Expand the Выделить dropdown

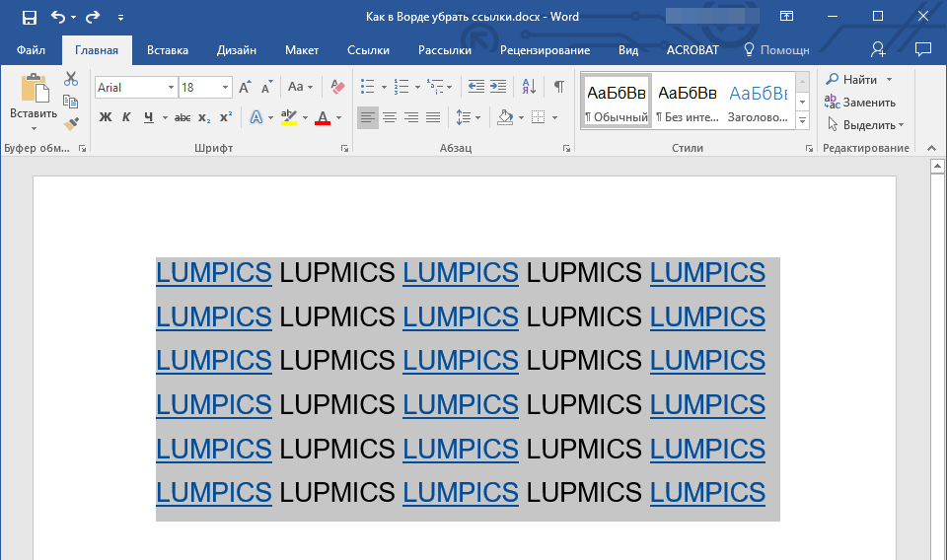901,125
